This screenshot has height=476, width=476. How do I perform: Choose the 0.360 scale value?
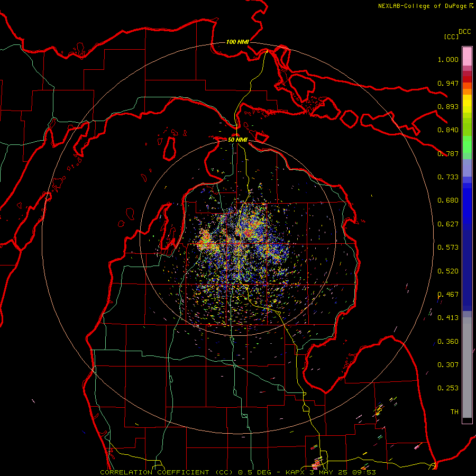[448, 342]
